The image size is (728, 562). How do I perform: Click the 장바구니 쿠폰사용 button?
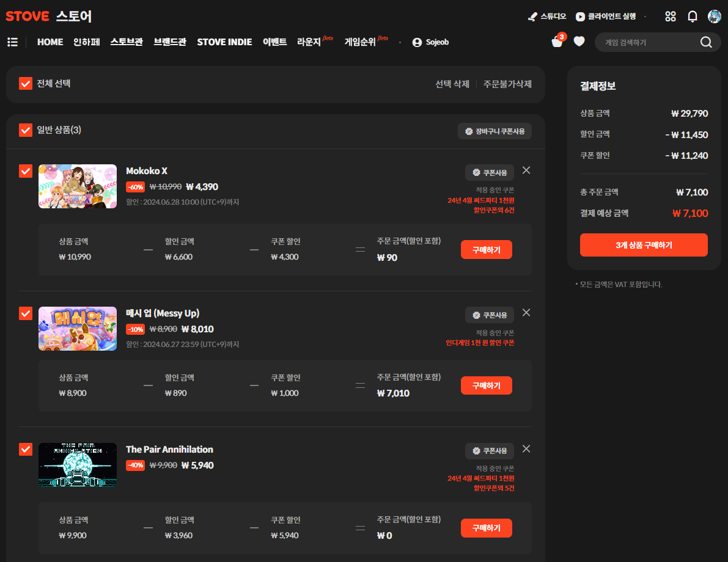point(495,131)
